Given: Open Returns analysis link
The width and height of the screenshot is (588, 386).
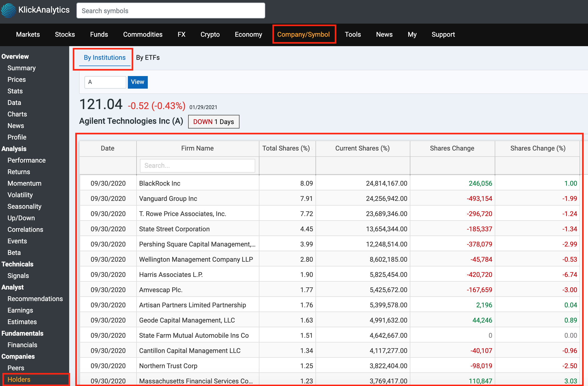Looking at the screenshot, I should pos(19,172).
